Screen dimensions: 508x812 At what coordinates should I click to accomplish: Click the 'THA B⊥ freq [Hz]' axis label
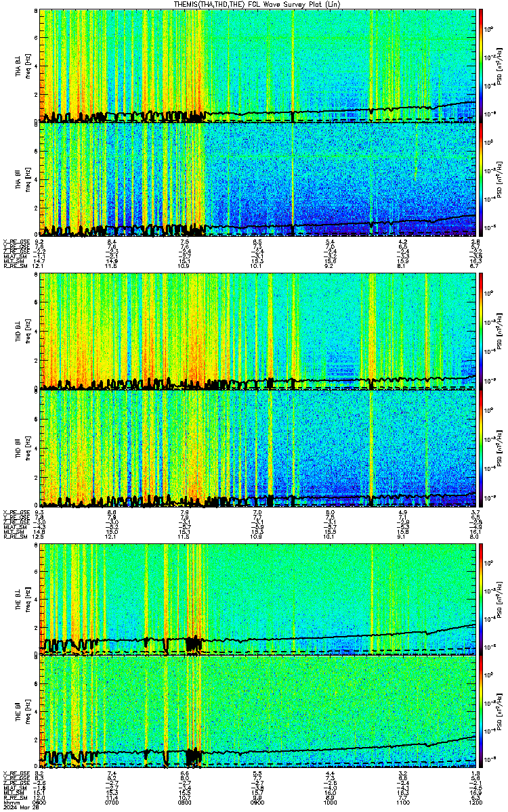(22, 66)
